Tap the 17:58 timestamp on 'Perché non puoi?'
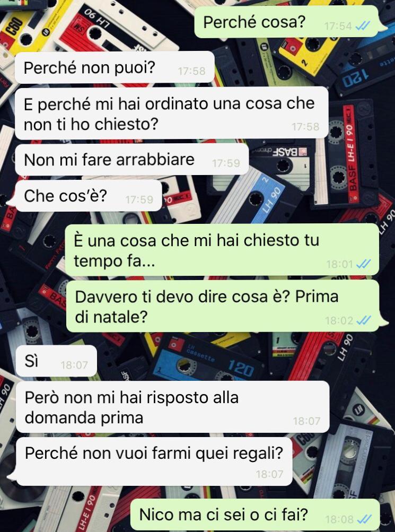395x532 pixels. coord(191,71)
